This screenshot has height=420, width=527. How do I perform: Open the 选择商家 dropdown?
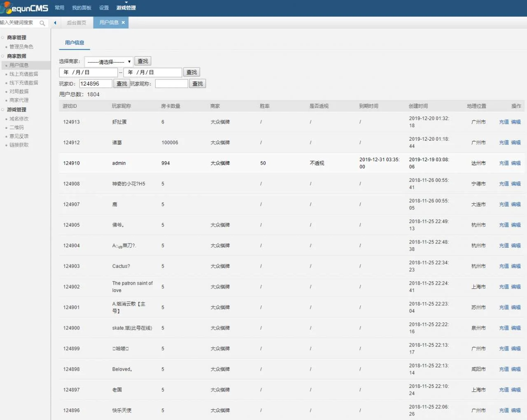109,62
